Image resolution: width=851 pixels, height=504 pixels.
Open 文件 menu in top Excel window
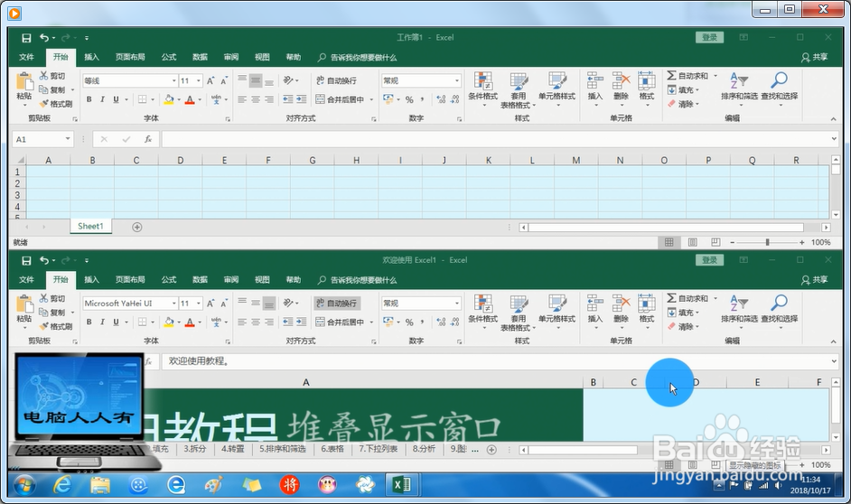click(x=26, y=57)
